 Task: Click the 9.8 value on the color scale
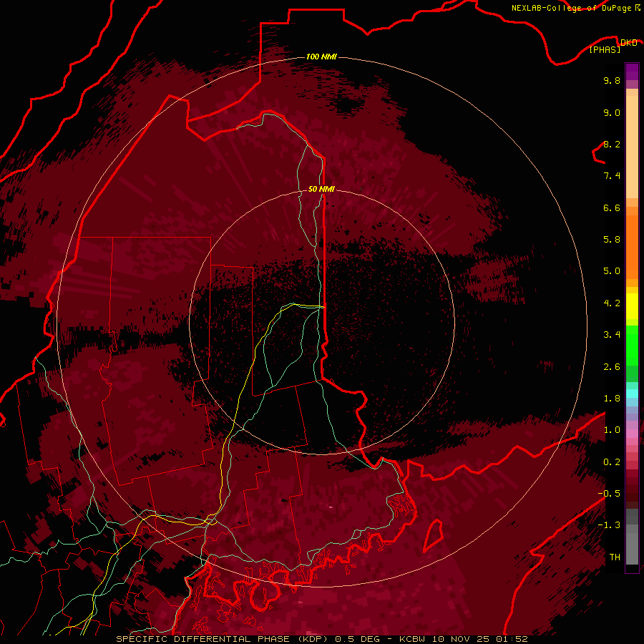(x=612, y=80)
